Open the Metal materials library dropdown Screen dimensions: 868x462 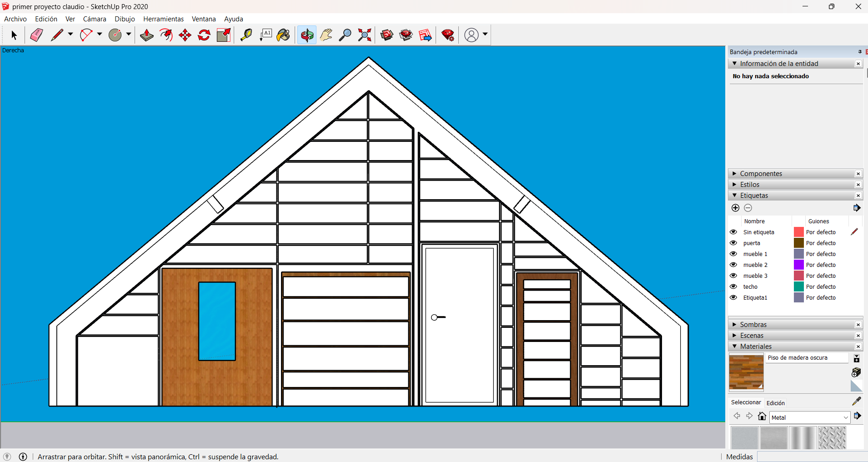[x=845, y=417]
